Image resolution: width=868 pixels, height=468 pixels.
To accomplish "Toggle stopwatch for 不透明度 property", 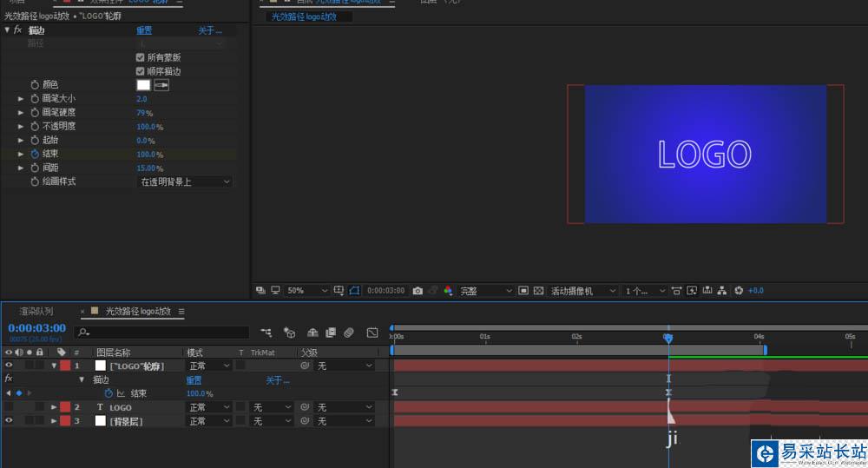I will tap(35, 126).
